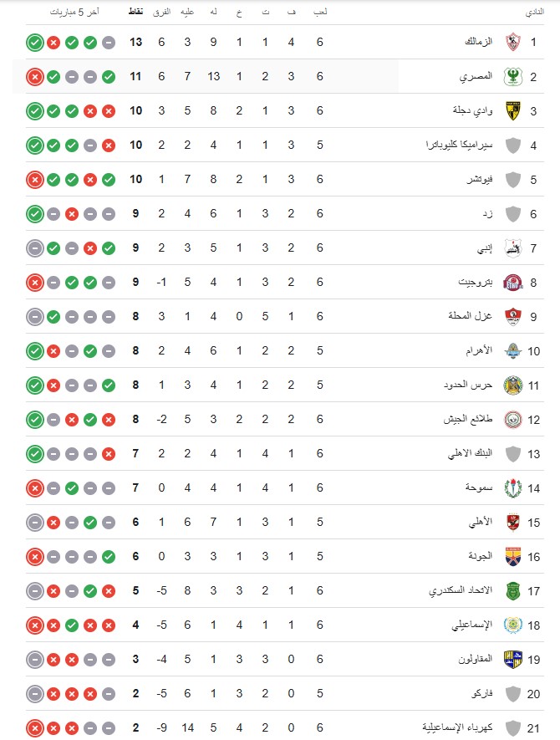Viewport: 560px width, 740px height.
Task: Click the Ghazl El Mahalla logo in row 9
Action: click(513, 317)
